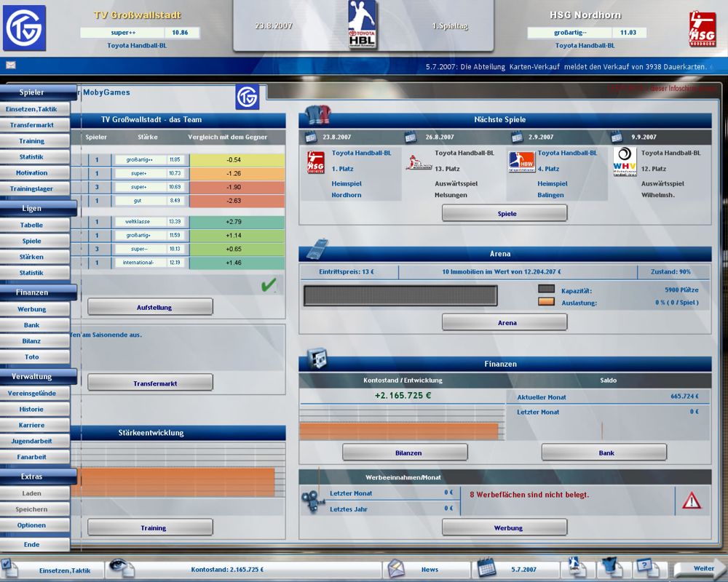Viewport: 728px width, 582px height.
Task: Click the HSG Nordhorn logo at top right
Action: (702, 29)
